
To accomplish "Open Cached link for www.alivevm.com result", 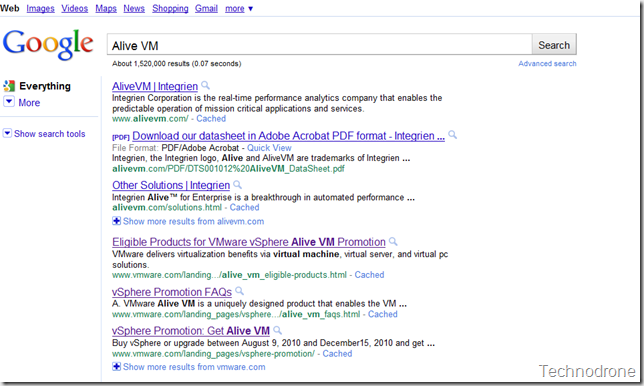I will (211, 119).
